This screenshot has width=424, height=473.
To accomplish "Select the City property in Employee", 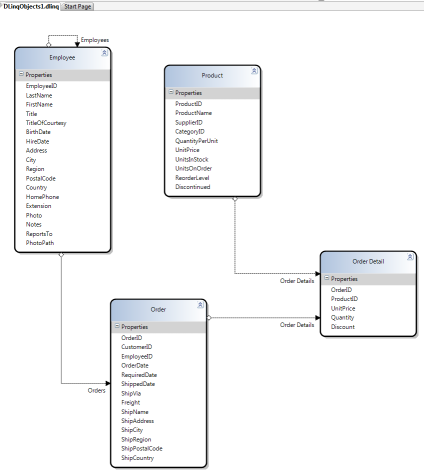I will click(x=31, y=160).
